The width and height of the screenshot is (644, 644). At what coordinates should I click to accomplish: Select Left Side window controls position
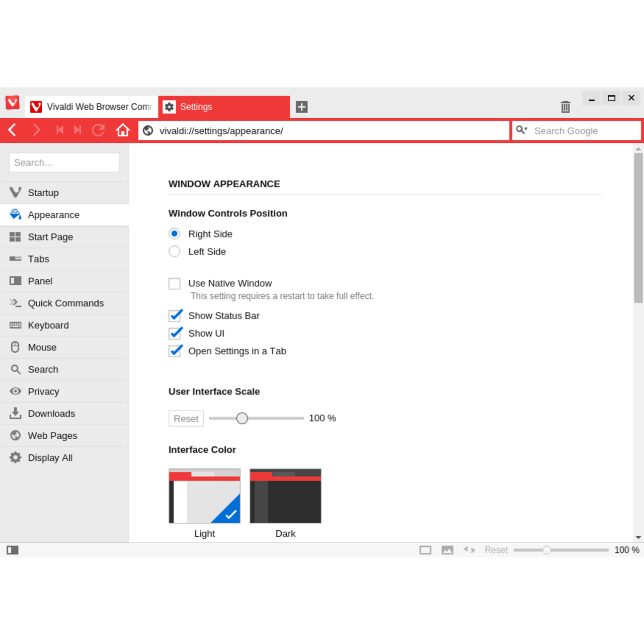coord(174,251)
